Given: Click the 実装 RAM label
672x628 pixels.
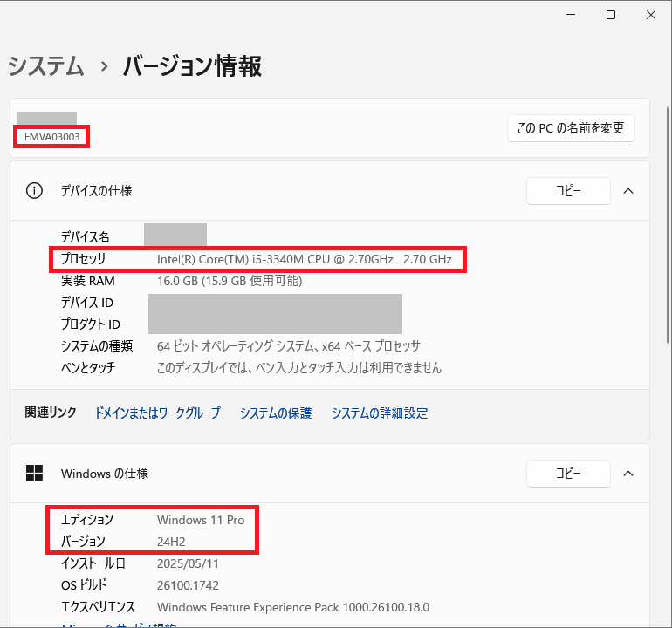Looking at the screenshot, I should point(88,281).
